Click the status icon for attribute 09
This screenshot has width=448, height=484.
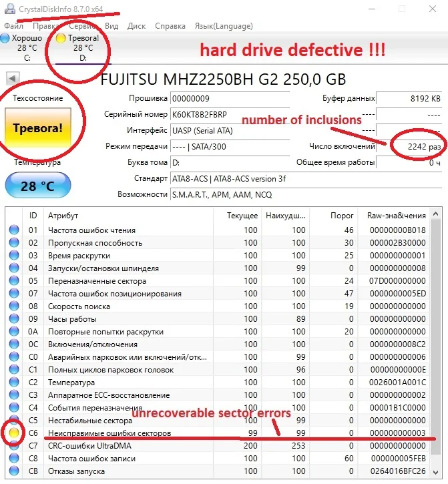click(14, 318)
